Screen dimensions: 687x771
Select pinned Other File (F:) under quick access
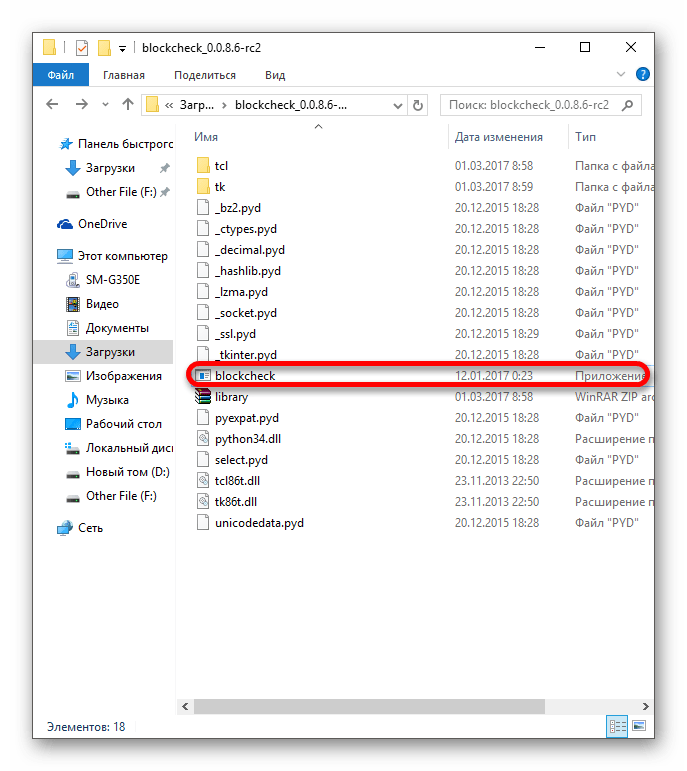tap(121, 192)
